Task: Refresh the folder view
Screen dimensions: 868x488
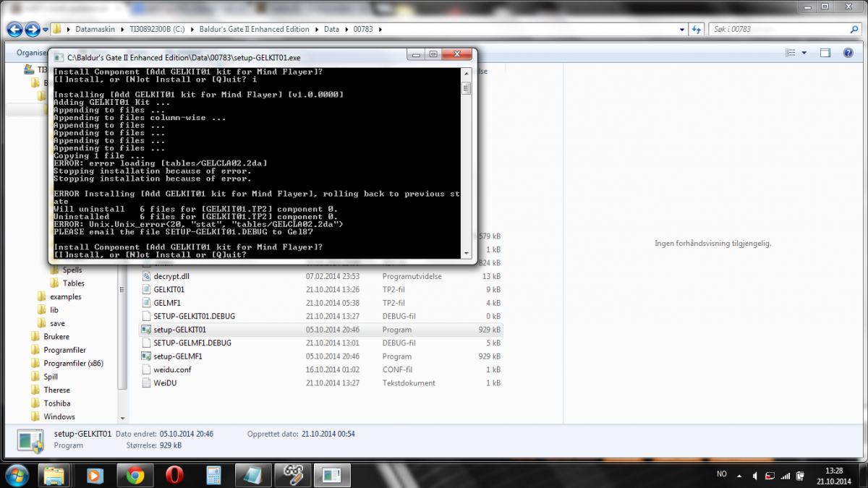Action: tap(696, 30)
